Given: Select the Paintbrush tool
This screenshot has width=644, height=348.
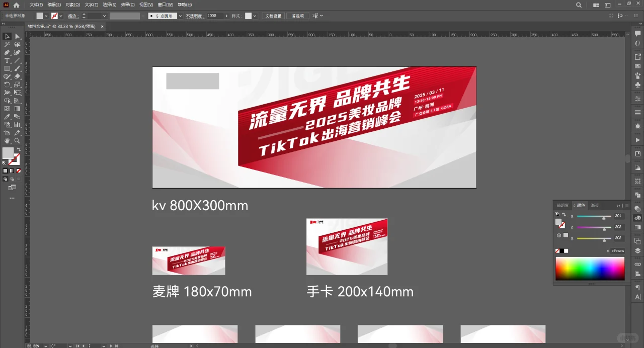Looking at the screenshot, I should [x=17, y=68].
